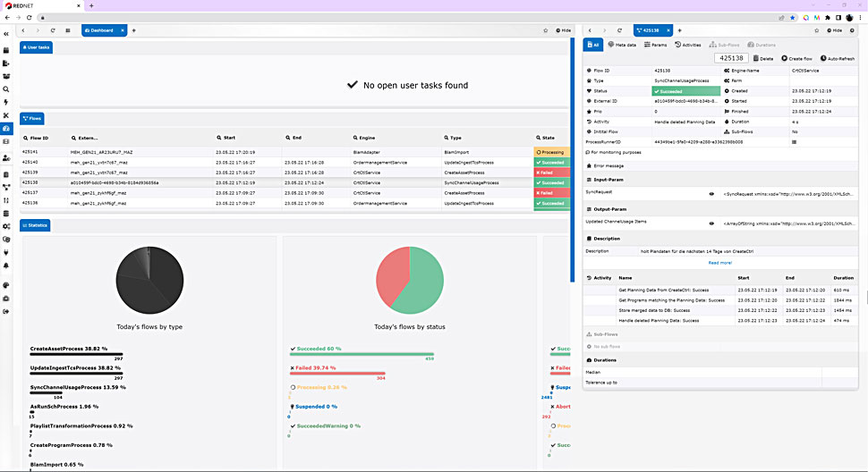The width and height of the screenshot is (868, 472).
Task: Delete the flow 425138
Action: 763,58
